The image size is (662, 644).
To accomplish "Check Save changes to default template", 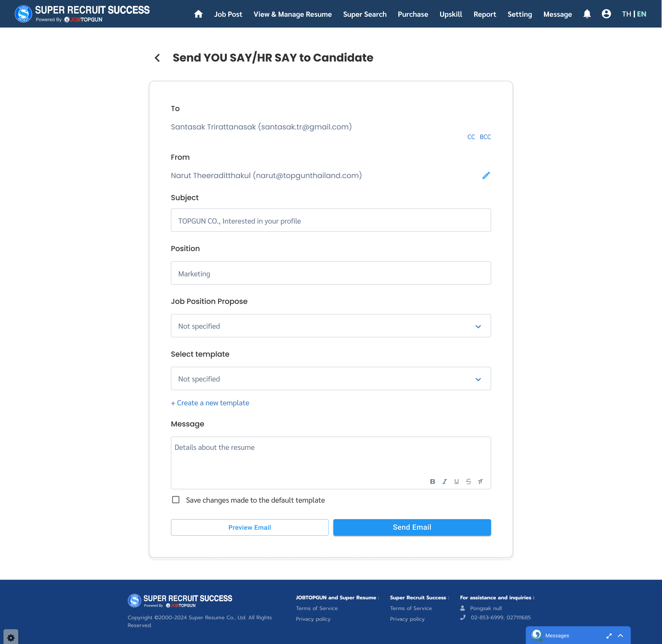I will pyautogui.click(x=176, y=500).
